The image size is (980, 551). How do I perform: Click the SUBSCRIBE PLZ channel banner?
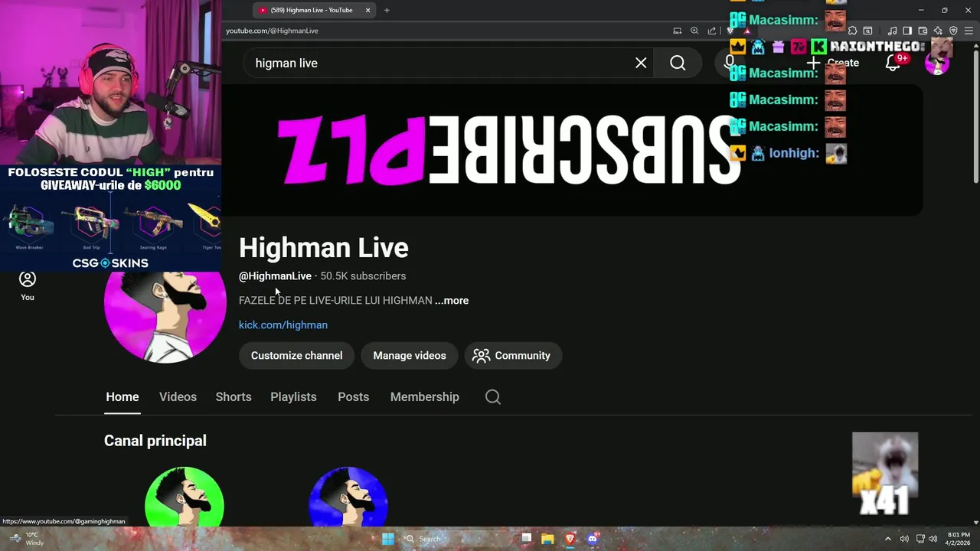[573, 151]
